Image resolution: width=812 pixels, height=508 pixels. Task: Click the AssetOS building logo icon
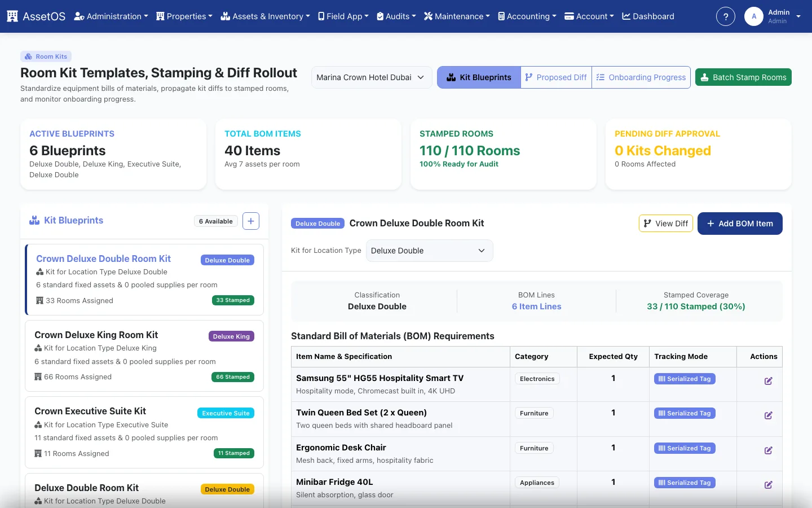click(x=12, y=16)
